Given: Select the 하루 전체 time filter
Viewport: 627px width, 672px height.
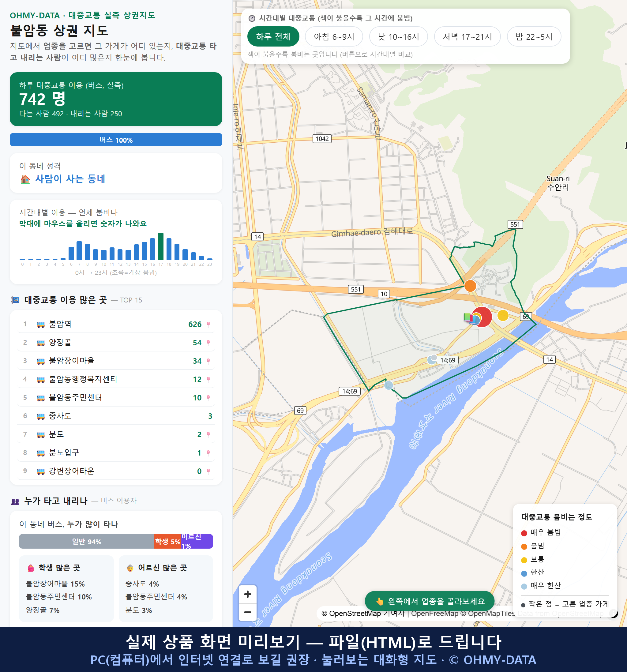Looking at the screenshot, I should coord(273,36).
